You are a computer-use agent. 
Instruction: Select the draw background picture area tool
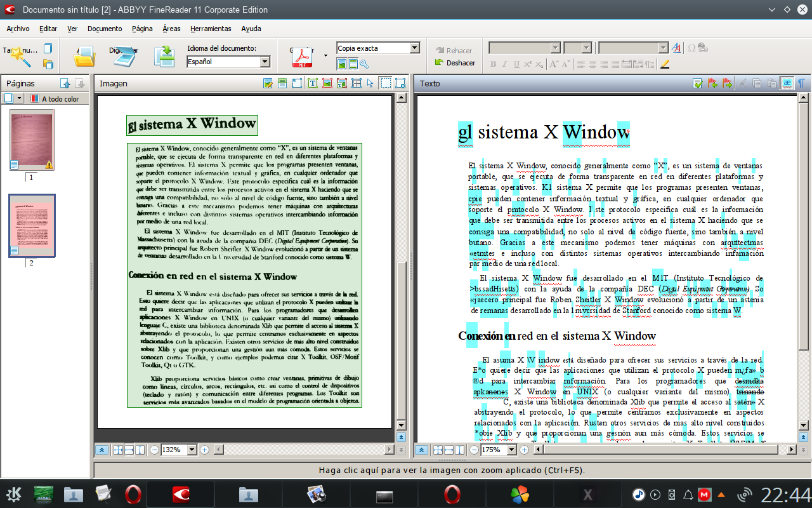point(342,83)
